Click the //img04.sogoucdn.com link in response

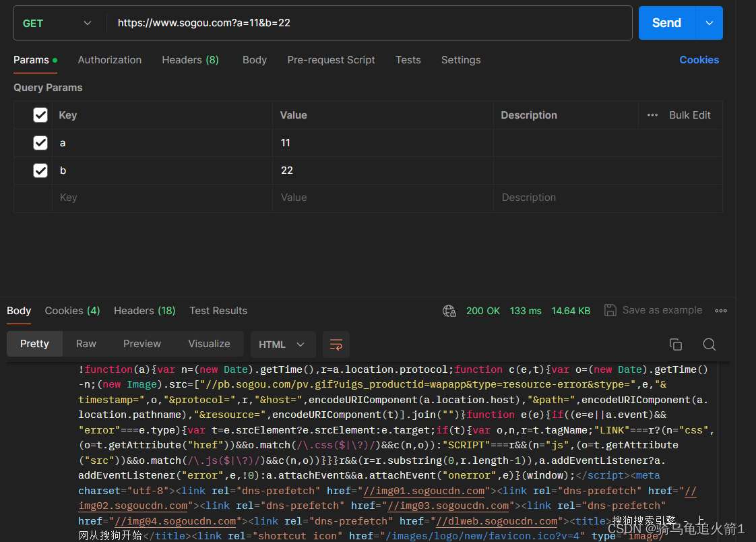pyautogui.click(x=175, y=521)
